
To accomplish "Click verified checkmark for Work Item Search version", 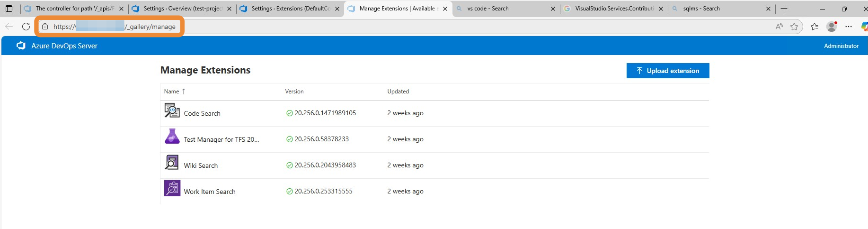I will tap(290, 192).
